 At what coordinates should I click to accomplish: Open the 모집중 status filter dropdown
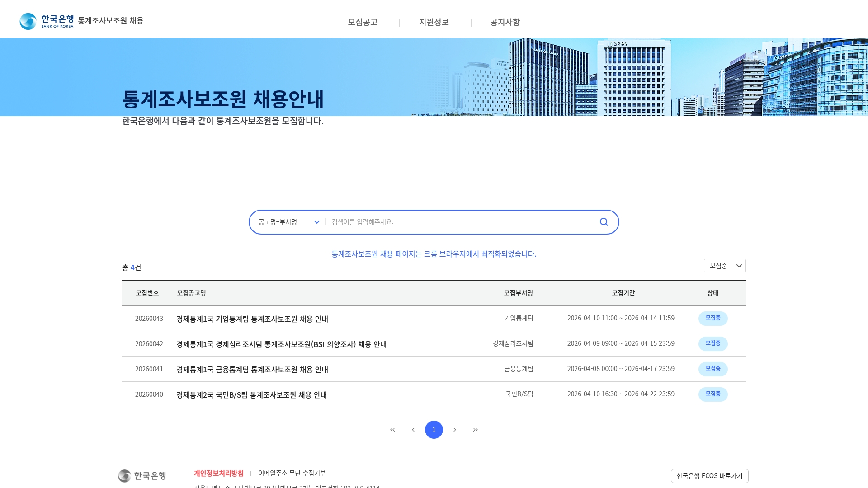coord(724,266)
